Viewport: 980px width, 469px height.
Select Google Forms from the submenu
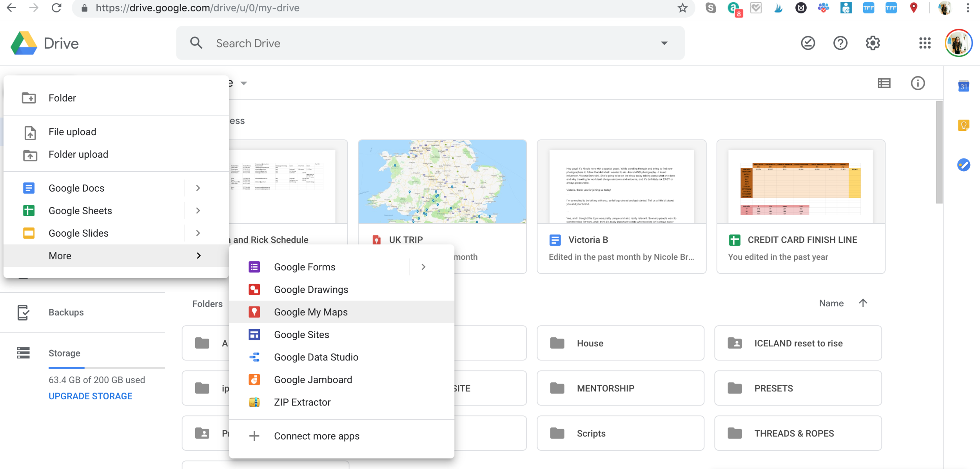(341, 267)
